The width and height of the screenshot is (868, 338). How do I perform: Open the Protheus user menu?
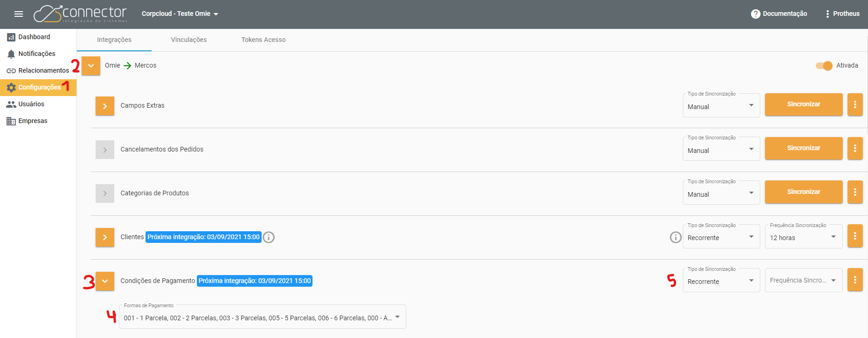(x=842, y=14)
